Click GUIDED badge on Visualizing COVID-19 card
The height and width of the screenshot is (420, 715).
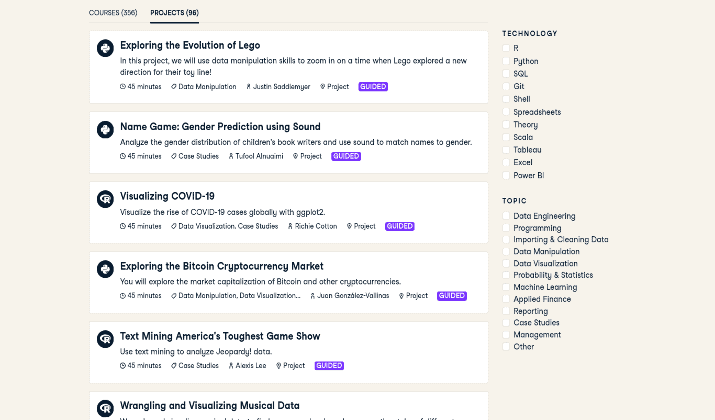399,226
